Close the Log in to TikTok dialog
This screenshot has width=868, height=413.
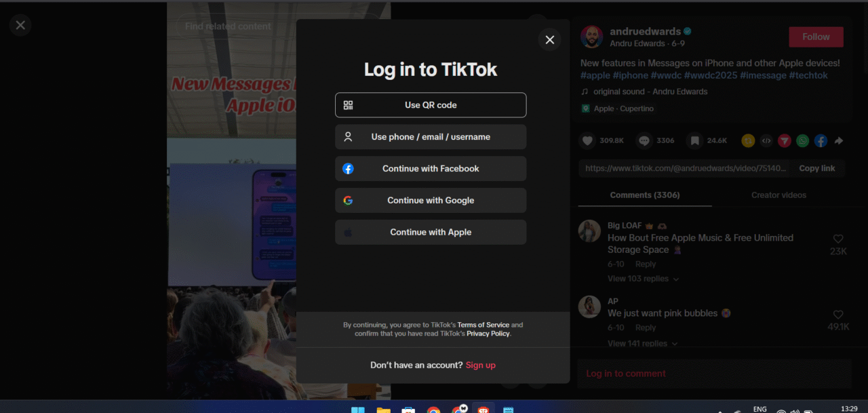coord(549,40)
